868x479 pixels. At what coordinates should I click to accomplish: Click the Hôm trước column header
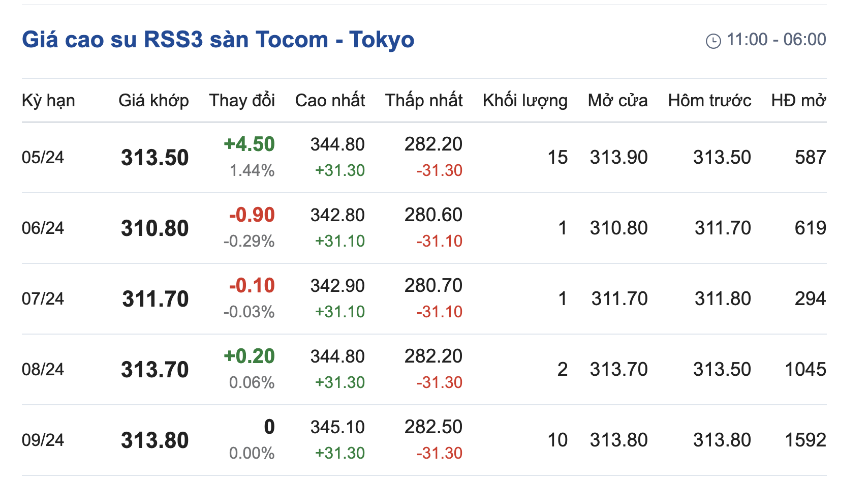[709, 101]
